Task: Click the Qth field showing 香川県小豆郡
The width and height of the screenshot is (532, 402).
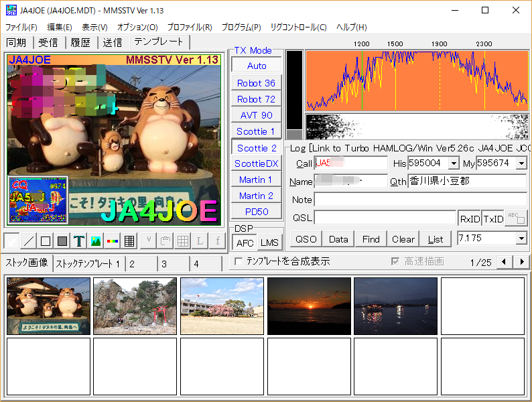Action: (x=467, y=181)
